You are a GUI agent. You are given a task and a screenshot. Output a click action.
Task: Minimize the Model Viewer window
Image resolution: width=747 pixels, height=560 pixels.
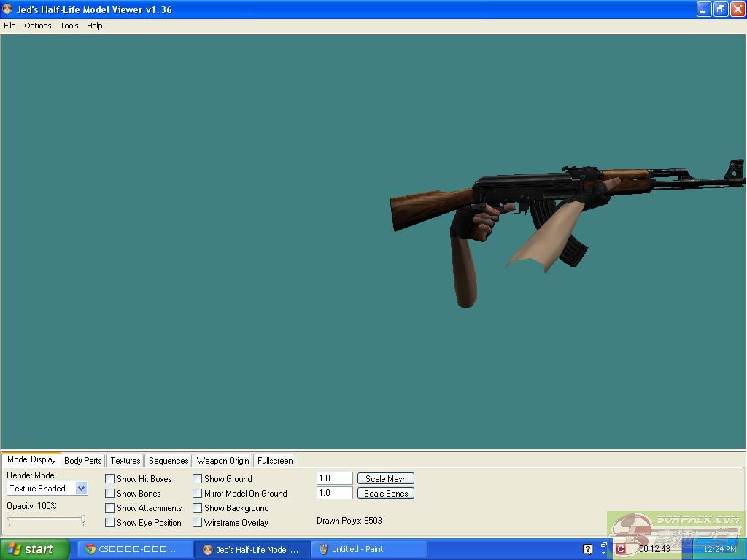(704, 9)
